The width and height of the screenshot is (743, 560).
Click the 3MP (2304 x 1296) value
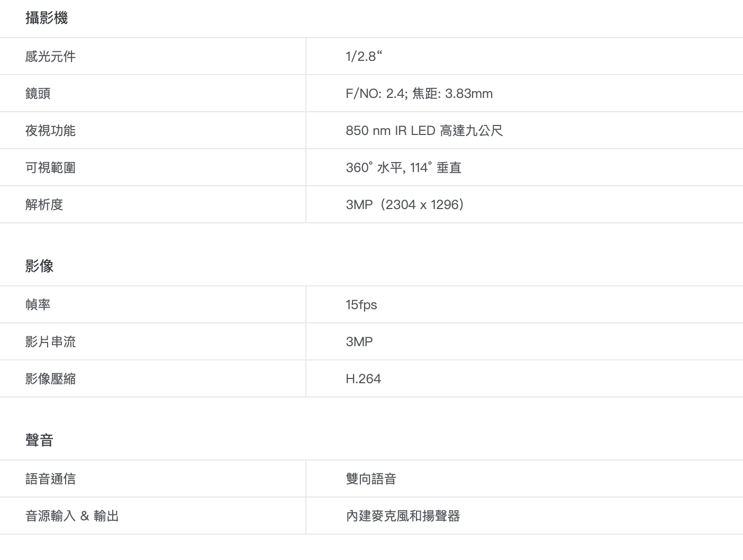pyautogui.click(x=405, y=205)
